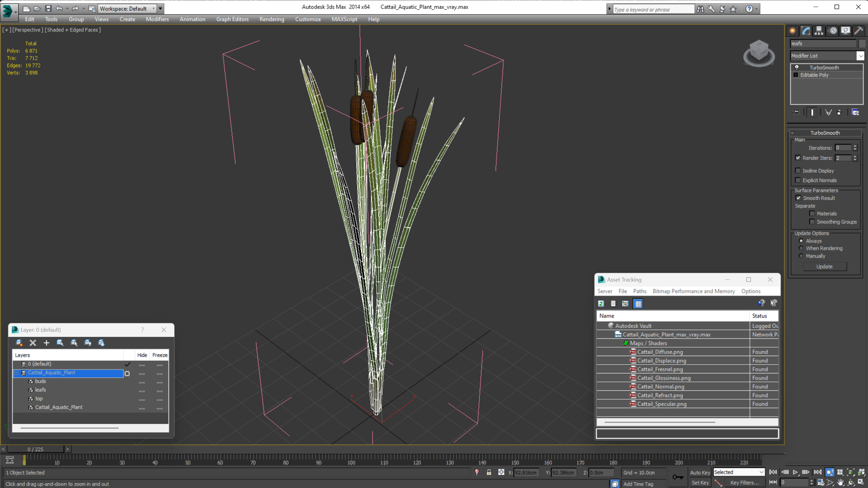The width and height of the screenshot is (868, 488).
Task: Click the Redo arrow icon
Action: coord(75,9)
